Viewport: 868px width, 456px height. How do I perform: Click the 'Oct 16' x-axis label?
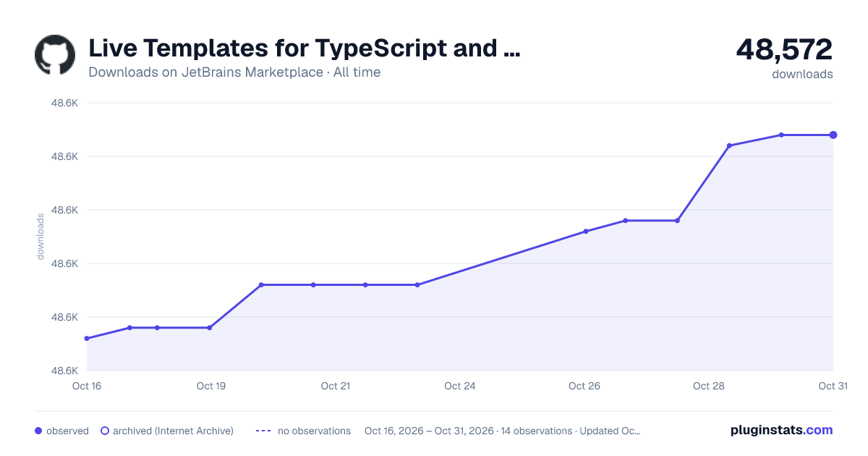click(x=87, y=386)
